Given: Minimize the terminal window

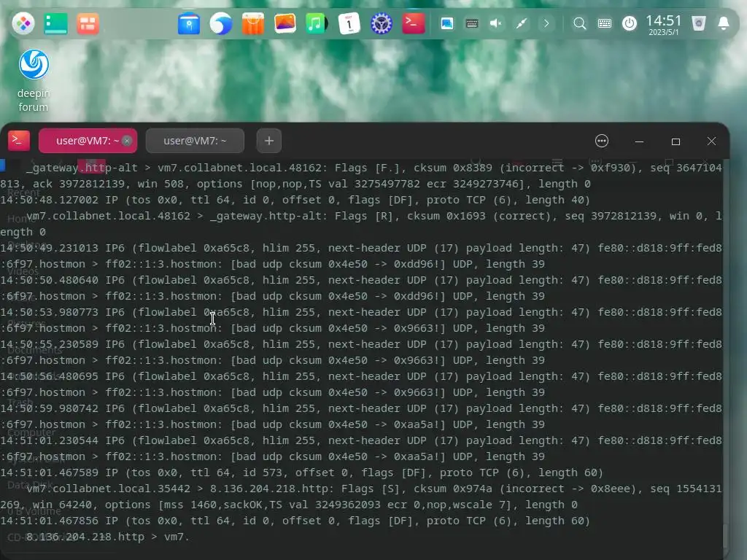Looking at the screenshot, I should tap(639, 141).
